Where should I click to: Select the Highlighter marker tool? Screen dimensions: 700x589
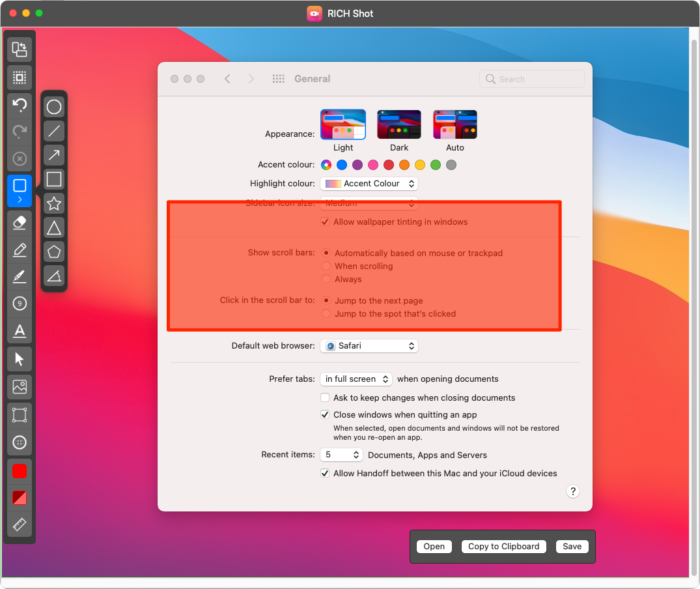tap(19, 277)
